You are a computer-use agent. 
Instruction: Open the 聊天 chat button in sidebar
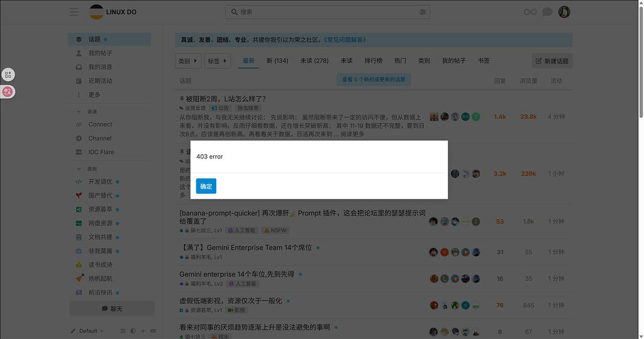point(112,309)
